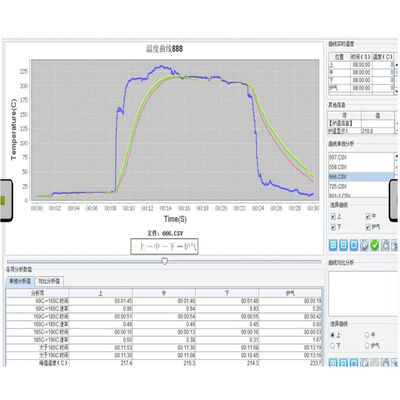Image resolution: width=400 pixels, height=400 pixels.
Task: Select 007.CSV in the file list
Action: pos(361,157)
